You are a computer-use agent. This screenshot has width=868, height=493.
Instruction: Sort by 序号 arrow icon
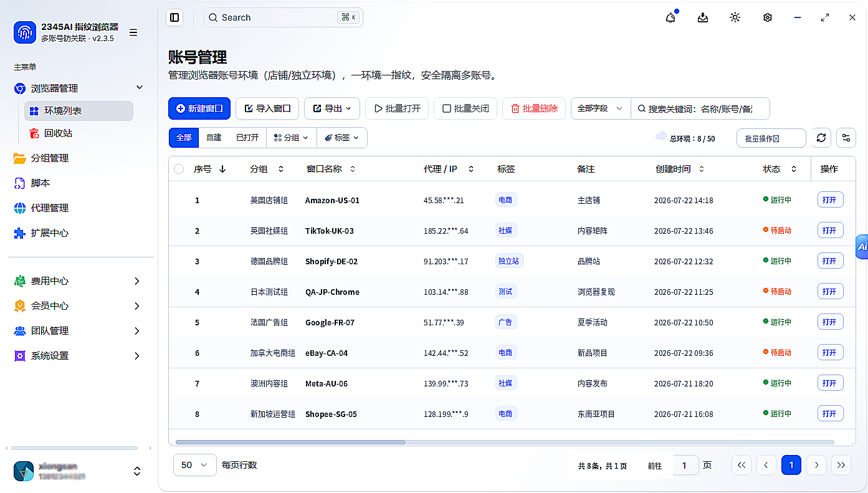coord(222,169)
